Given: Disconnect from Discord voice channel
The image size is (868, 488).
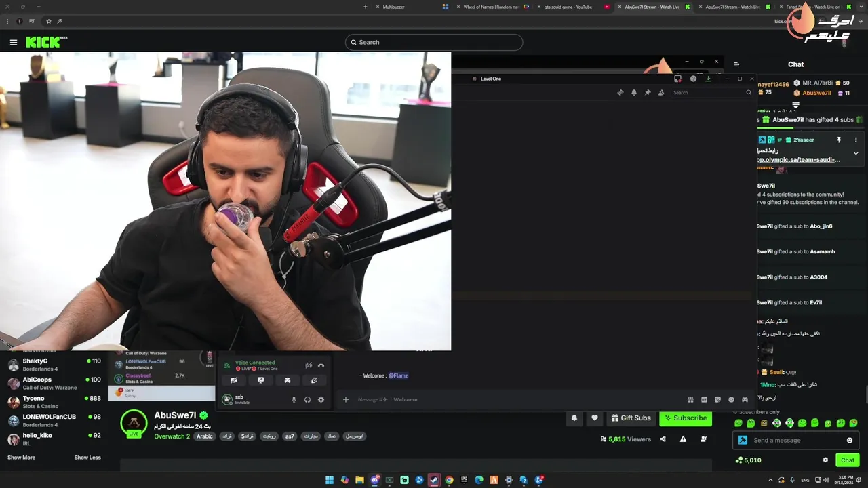Looking at the screenshot, I should [x=321, y=365].
